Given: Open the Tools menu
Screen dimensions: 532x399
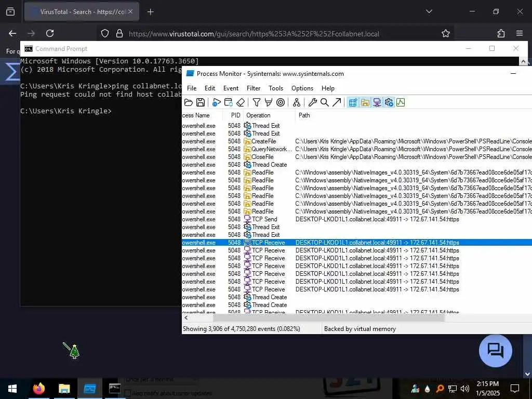Looking at the screenshot, I should pos(276,88).
